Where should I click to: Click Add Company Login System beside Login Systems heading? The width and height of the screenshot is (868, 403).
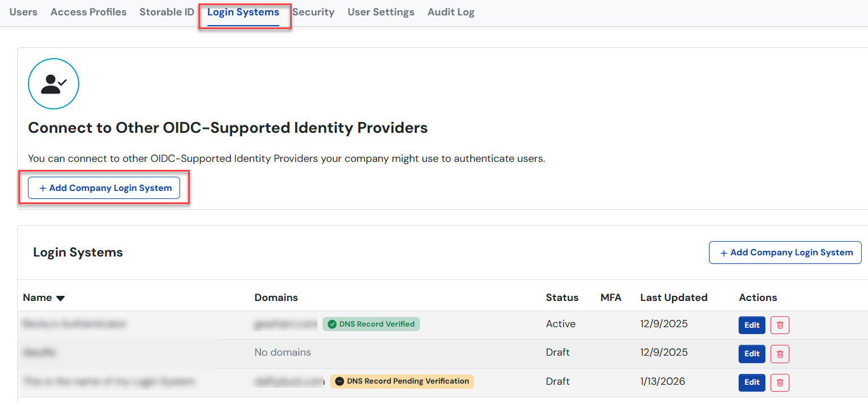click(x=785, y=253)
